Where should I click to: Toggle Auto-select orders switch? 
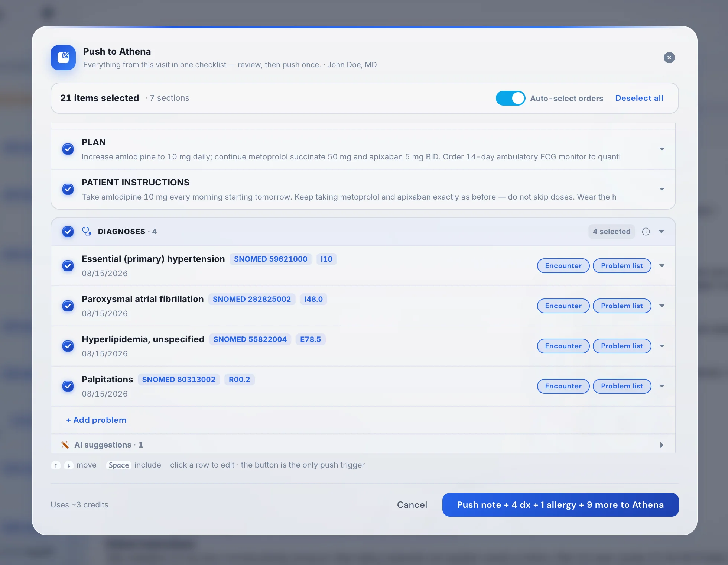click(510, 98)
